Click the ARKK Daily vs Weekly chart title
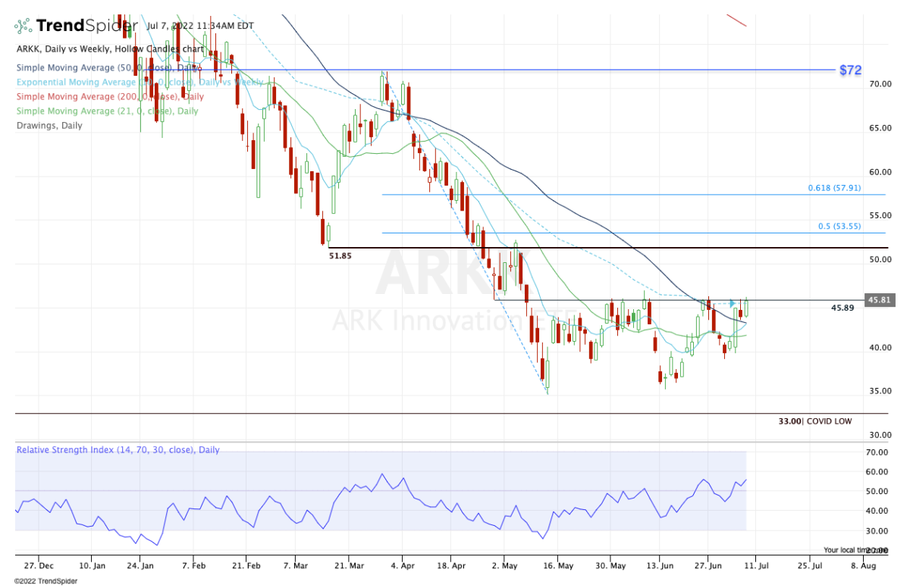Screen dimensions: 910x588 [110, 48]
